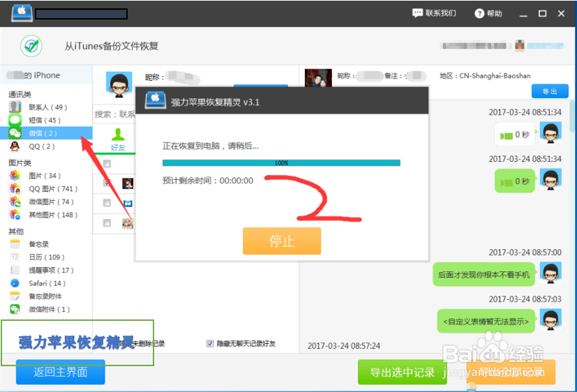Switch to the 好友 friends tab
The height and width of the screenshot is (392, 577).
click(x=118, y=140)
